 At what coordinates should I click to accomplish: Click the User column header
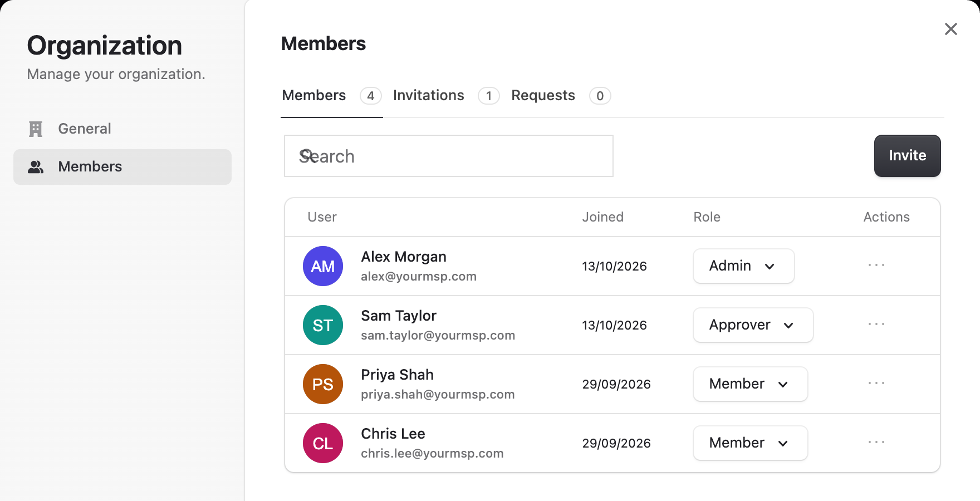pyautogui.click(x=322, y=217)
